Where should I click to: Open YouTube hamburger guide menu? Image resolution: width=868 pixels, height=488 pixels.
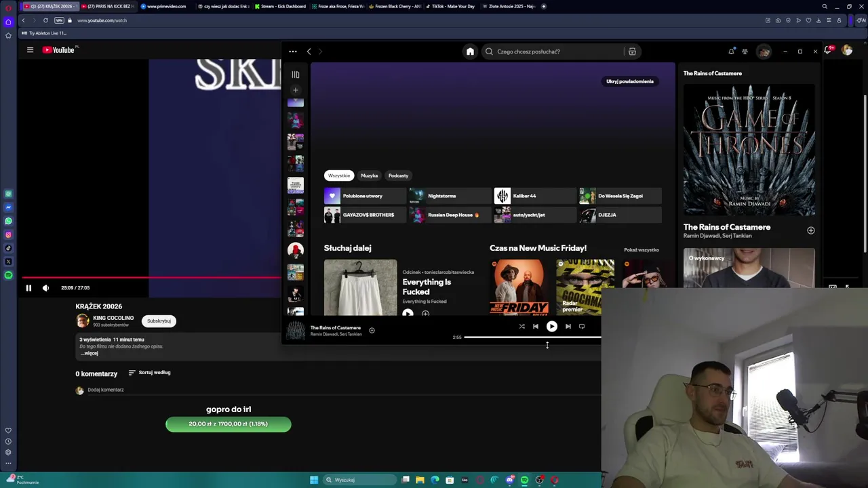point(30,50)
